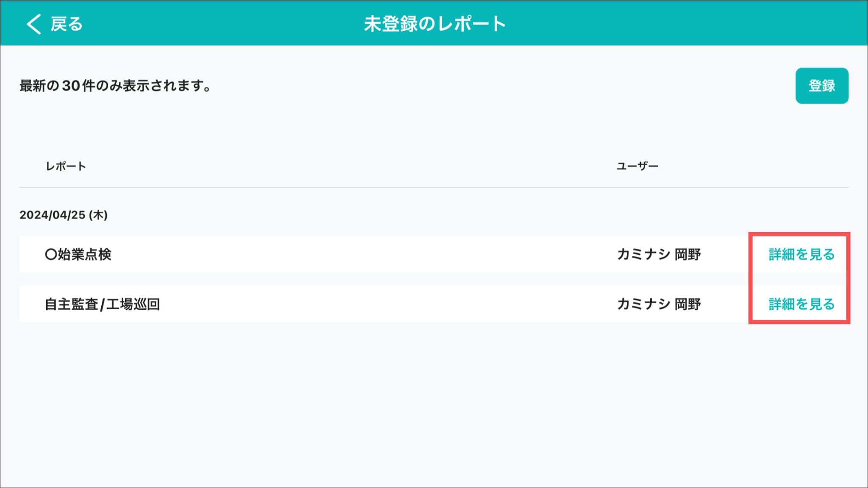The width and height of the screenshot is (868, 488).
Task: Click the ユーザー column header
Action: (x=637, y=166)
